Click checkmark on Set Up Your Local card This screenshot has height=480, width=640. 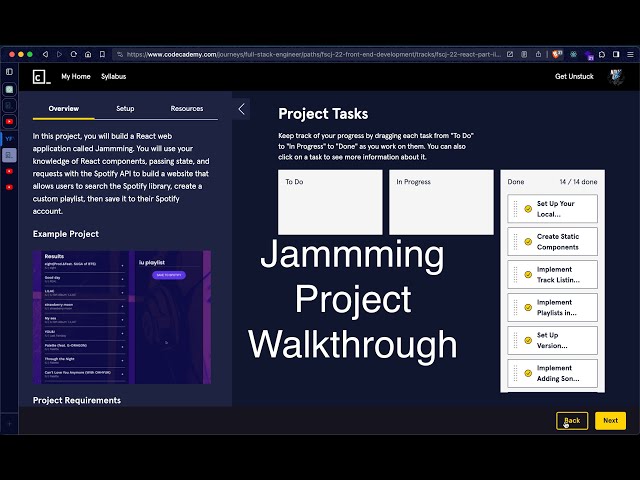(528, 209)
